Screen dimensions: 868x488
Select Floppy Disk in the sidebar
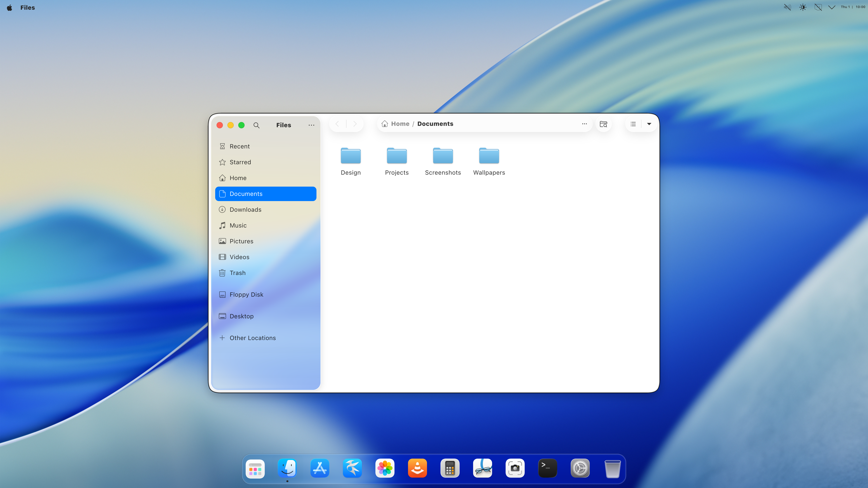(x=266, y=295)
